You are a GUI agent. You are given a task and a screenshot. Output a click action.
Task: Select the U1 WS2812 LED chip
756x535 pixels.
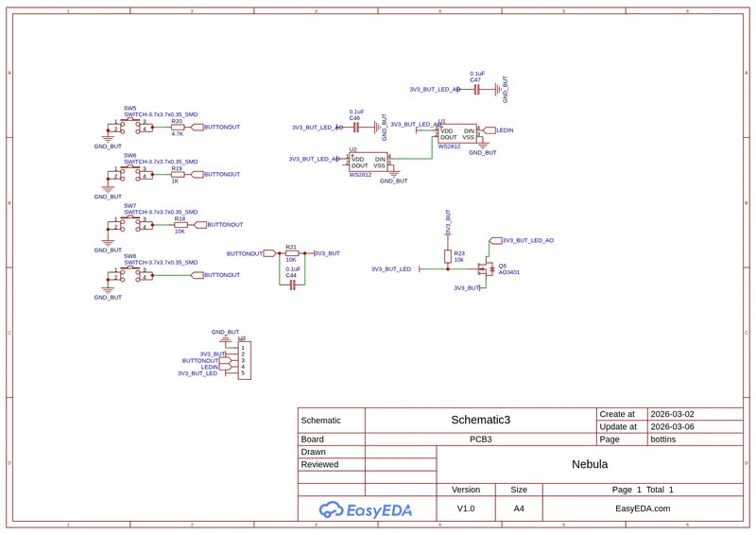coord(457,133)
